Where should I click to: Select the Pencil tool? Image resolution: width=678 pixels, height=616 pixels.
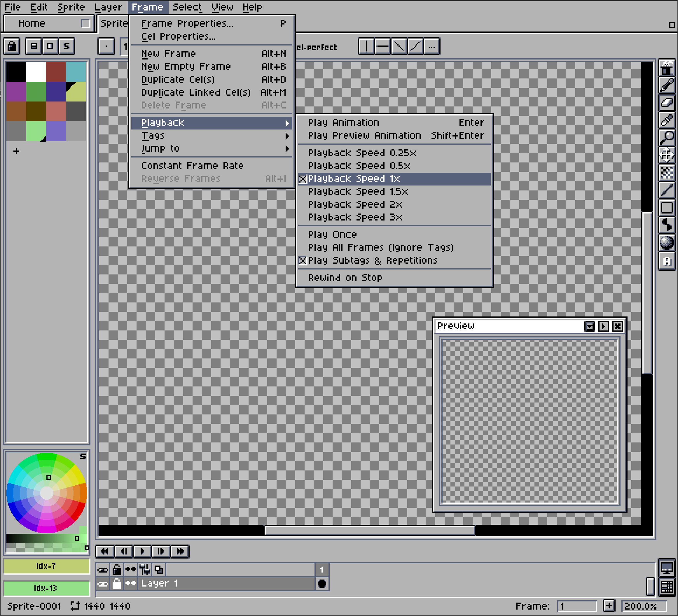pos(667,85)
